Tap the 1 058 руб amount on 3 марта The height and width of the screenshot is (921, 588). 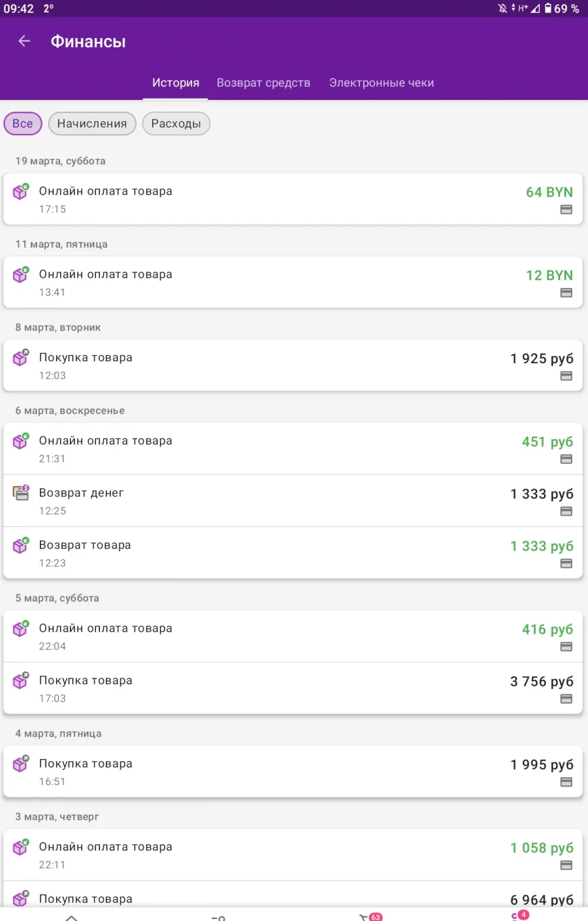(x=542, y=848)
